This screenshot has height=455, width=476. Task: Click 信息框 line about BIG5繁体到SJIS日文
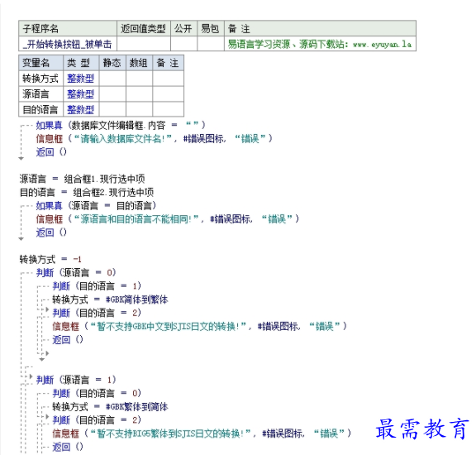202,433
